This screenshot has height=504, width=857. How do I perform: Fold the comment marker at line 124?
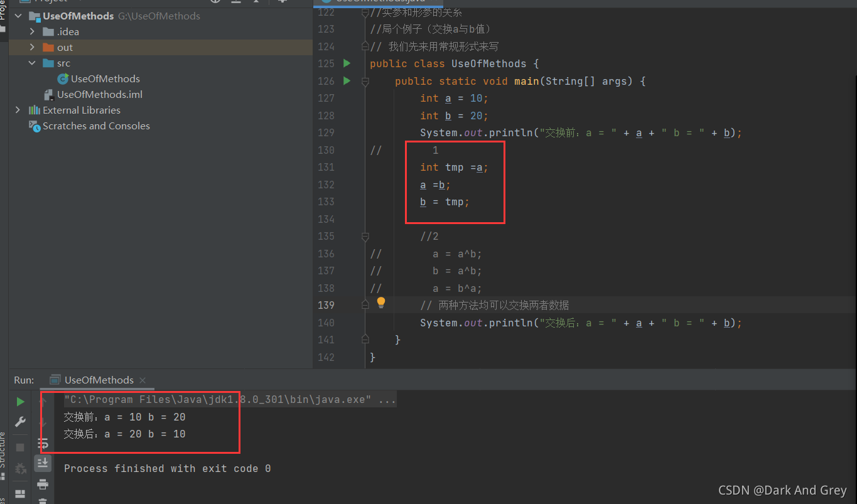[365, 46]
